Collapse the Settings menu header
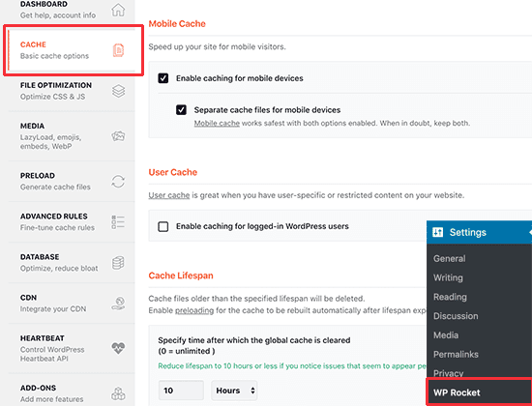This screenshot has width=532, height=406. pyautogui.click(x=479, y=232)
